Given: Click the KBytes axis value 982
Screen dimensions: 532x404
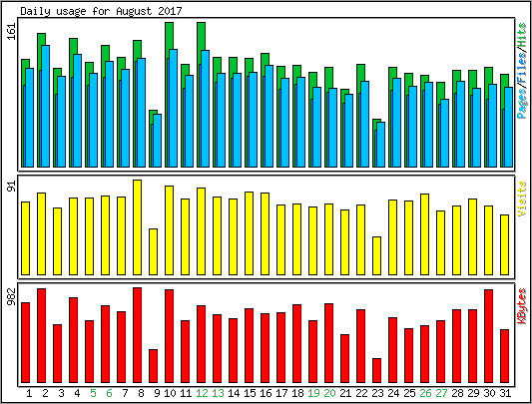Looking at the screenshot, I should point(12,296).
